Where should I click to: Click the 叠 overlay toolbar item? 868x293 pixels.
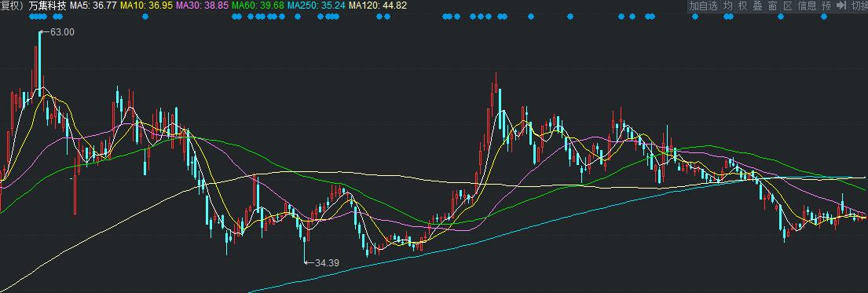point(758,5)
